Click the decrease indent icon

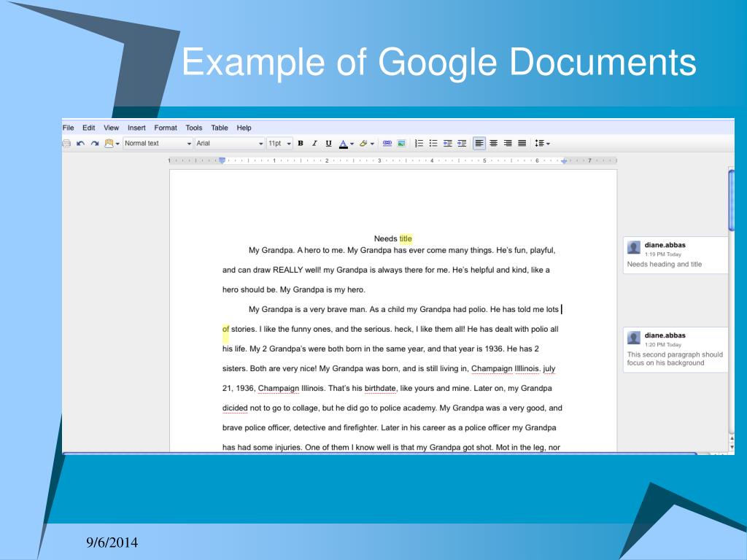coord(448,144)
